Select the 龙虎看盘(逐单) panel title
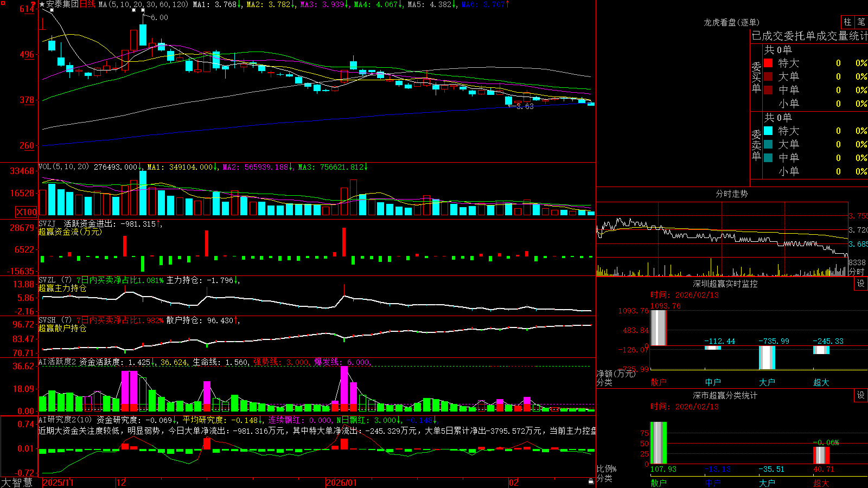The width and height of the screenshot is (868, 488). 731,22
